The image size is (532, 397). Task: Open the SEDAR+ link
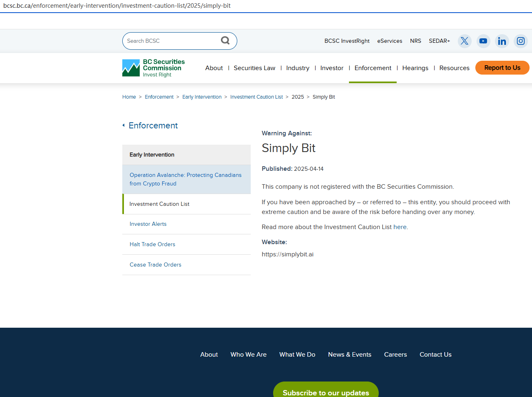point(439,41)
